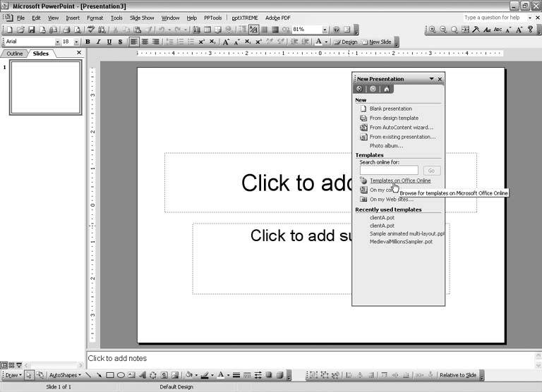Screen dimensions: 542x392
Task: Click the task pane Back arrow
Action: coord(359,89)
